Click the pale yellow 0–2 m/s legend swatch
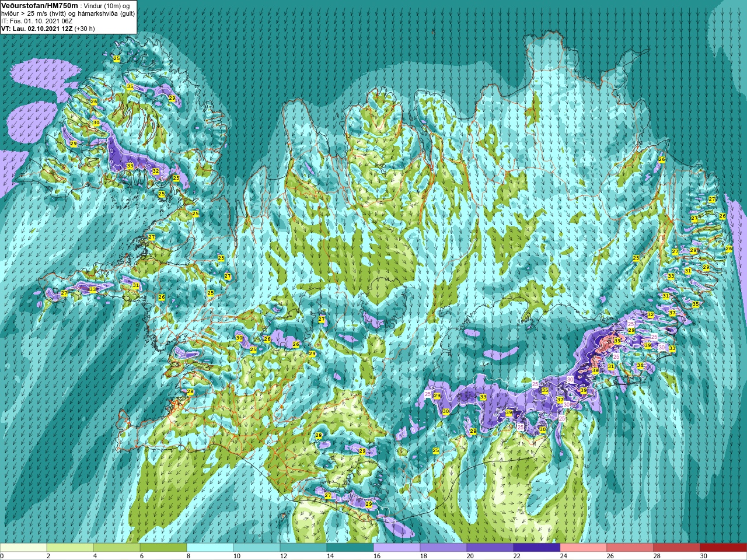Image resolution: width=747 pixels, height=560 pixels. pos(23,548)
